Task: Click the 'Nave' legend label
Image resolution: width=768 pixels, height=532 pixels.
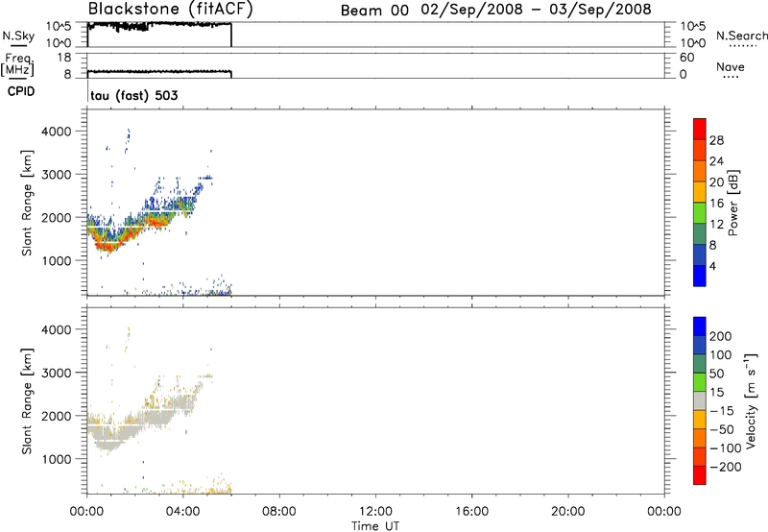Action: [731, 66]
